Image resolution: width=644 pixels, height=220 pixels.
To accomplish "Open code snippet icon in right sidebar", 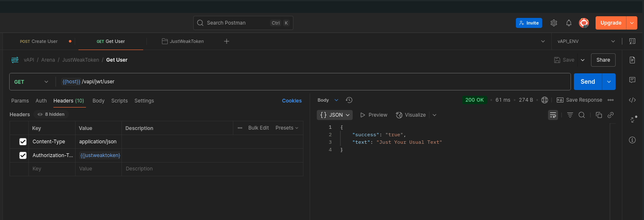I will [x=632, y=100].
